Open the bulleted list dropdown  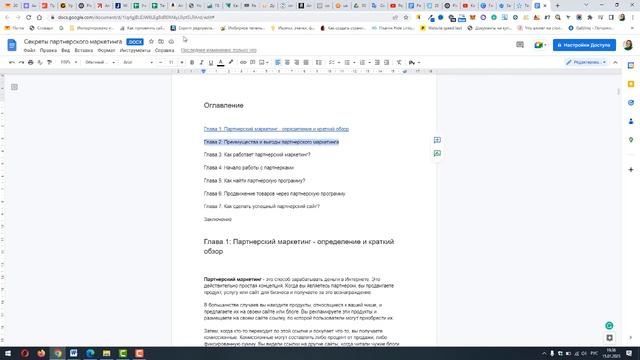(x=350, y=62)
